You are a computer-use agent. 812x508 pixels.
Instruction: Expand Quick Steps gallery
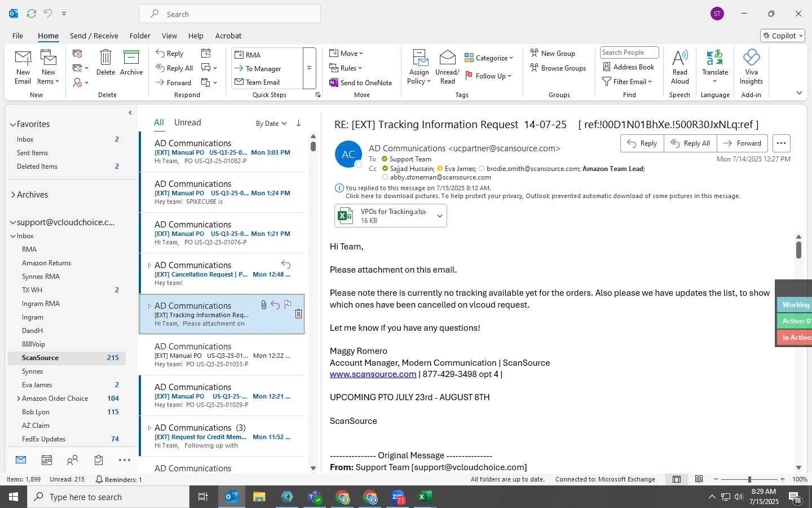[x=309, y=68]
